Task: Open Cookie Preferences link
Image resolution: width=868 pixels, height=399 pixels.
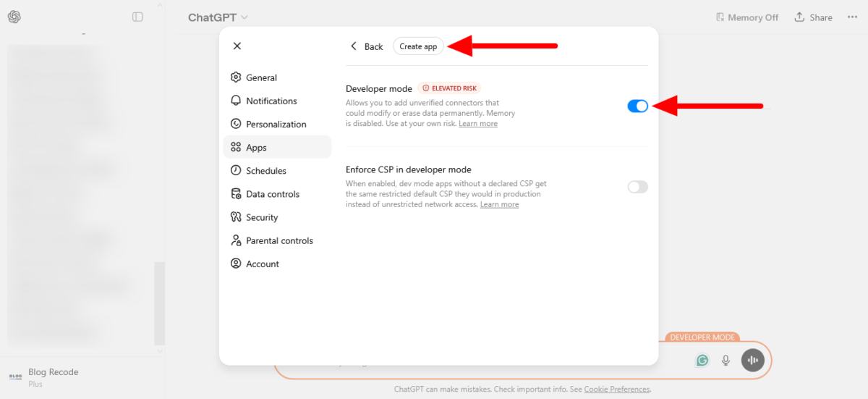Action: pyautogui.click(x=617, y=390)
